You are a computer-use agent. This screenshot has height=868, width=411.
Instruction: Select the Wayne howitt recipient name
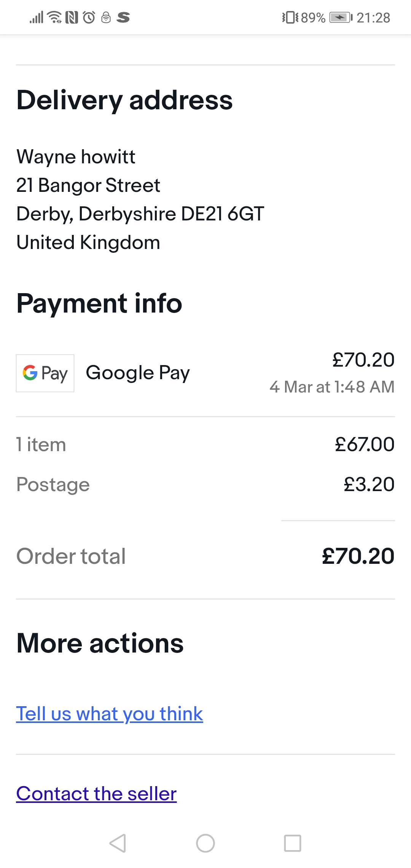[x=76, y=157]
